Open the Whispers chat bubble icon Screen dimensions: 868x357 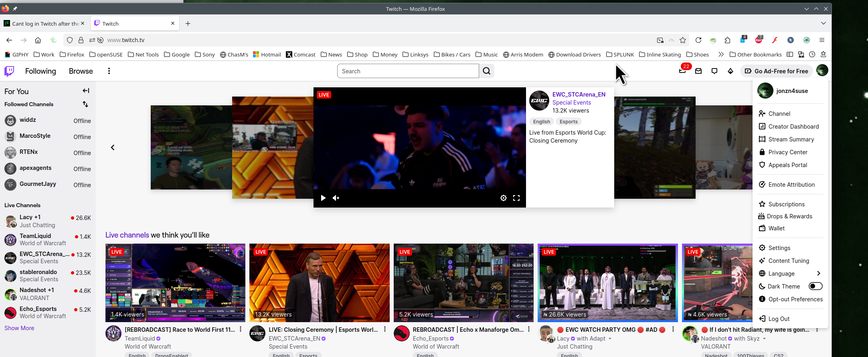pos(714,71)
